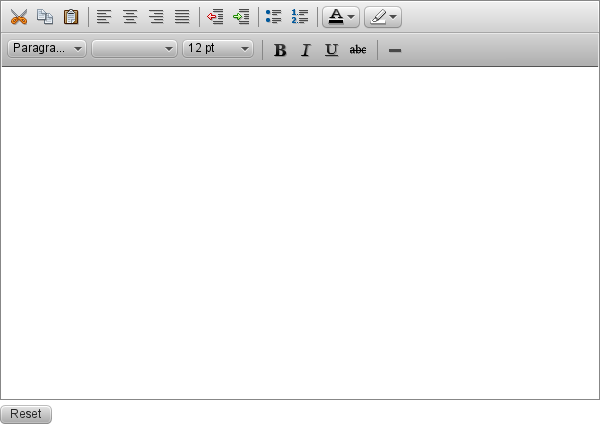Toggle strikethrough formatting

pos(358,49)
